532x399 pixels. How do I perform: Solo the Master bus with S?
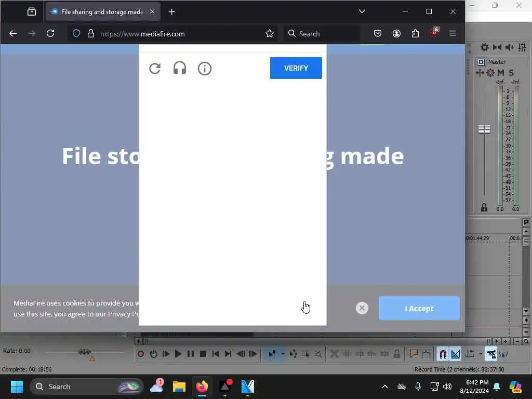click(511, 73)
